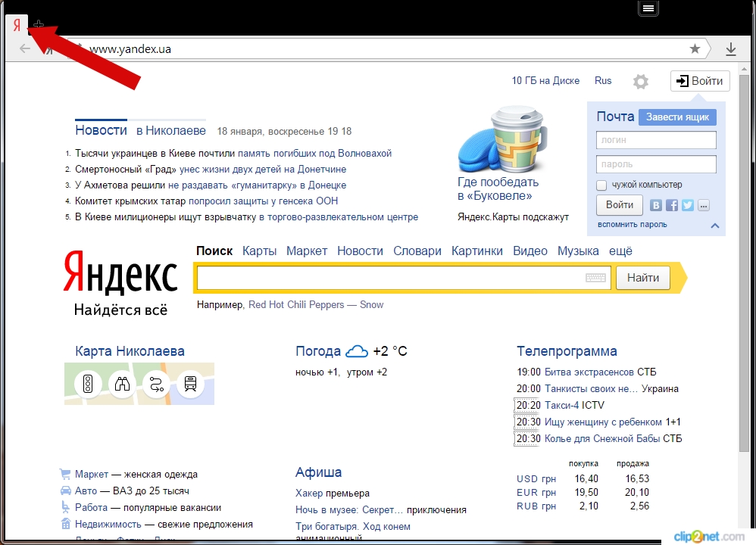Open public transport bus icon on map
Screen dimensions: 756x545
point(190,384)
